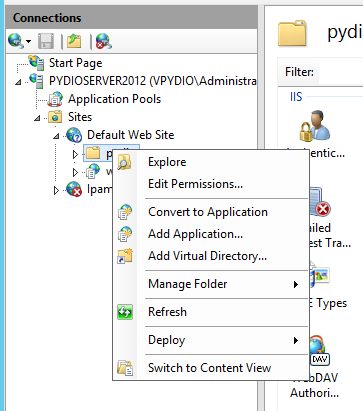This screenshot has width=363, height=411.
Task: Open the Failed Request Tracing icon
Action: tap(319, 202)
